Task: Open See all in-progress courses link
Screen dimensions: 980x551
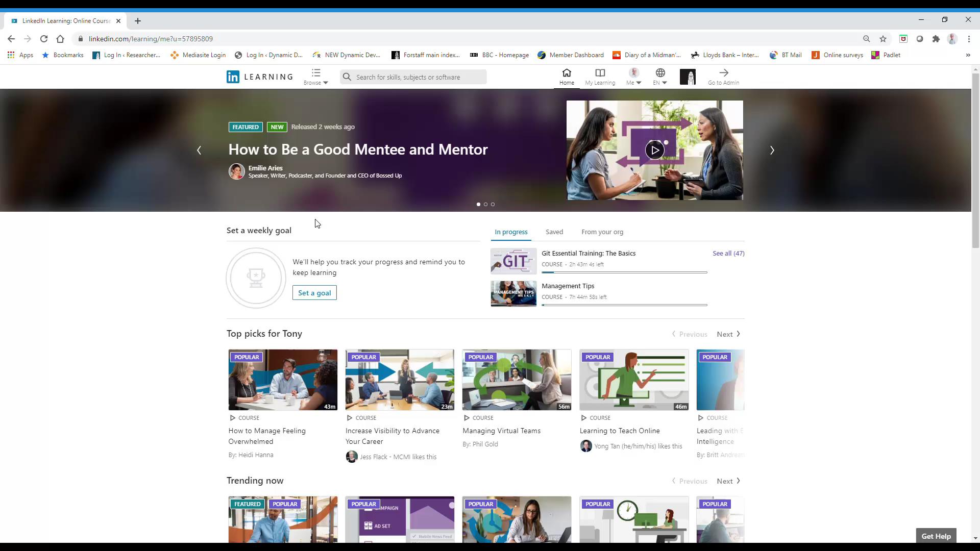Action: (728, 253)
